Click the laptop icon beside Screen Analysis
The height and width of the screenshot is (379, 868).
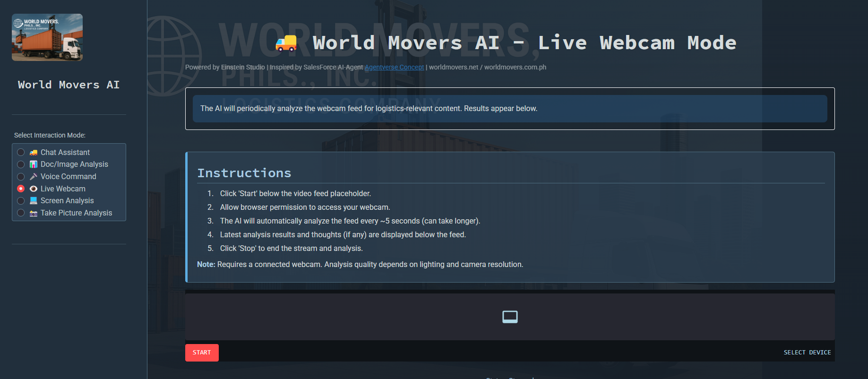click(x=34, y=201)
